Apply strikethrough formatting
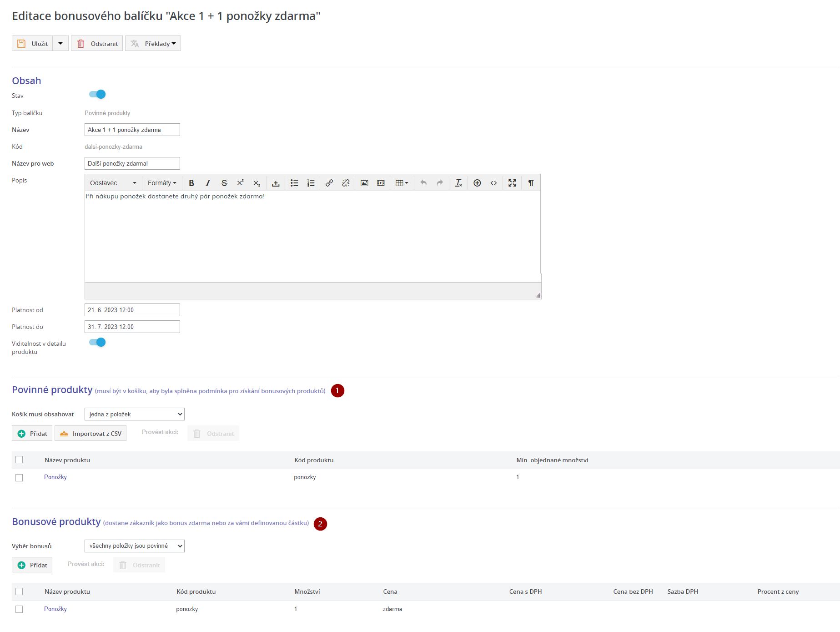 coord(224,183)
